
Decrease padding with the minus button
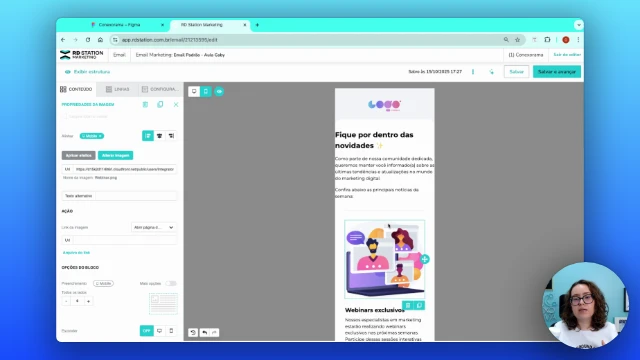[66, 301]
